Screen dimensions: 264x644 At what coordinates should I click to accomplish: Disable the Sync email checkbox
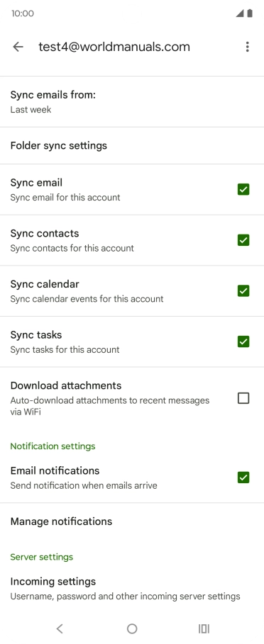tap(243, 189)
